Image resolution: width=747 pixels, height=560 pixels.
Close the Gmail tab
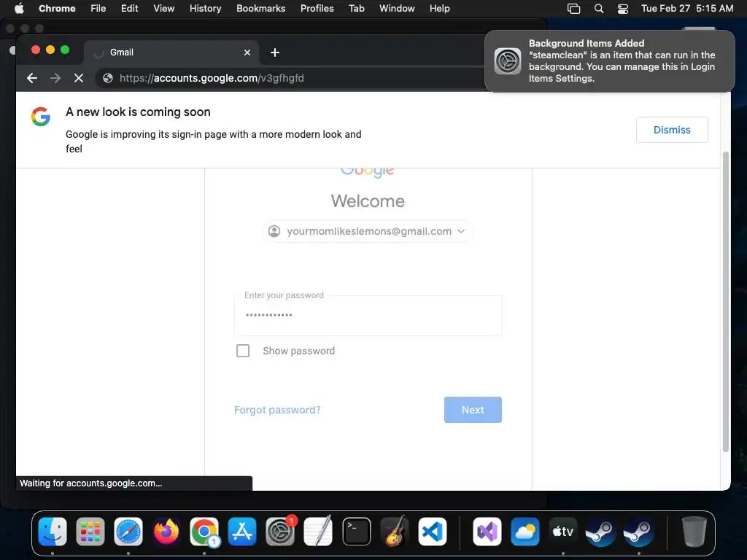pyautogui.click(x=247, y=52)
